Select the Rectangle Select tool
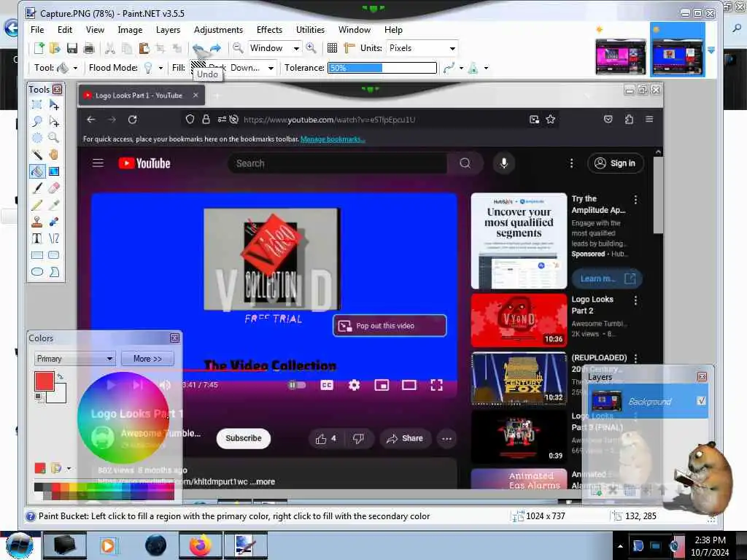747x560 pixels. [36, 104]
